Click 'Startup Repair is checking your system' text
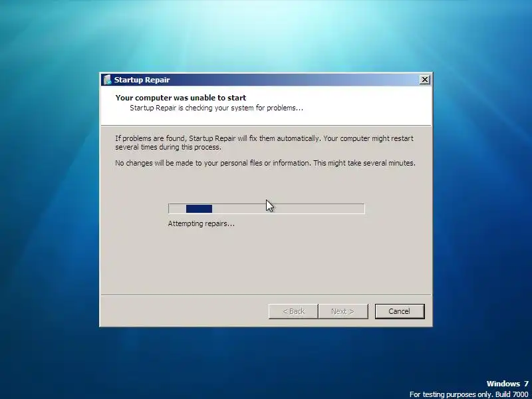Viewport: 532px width, 399px height. pos(217,108)
